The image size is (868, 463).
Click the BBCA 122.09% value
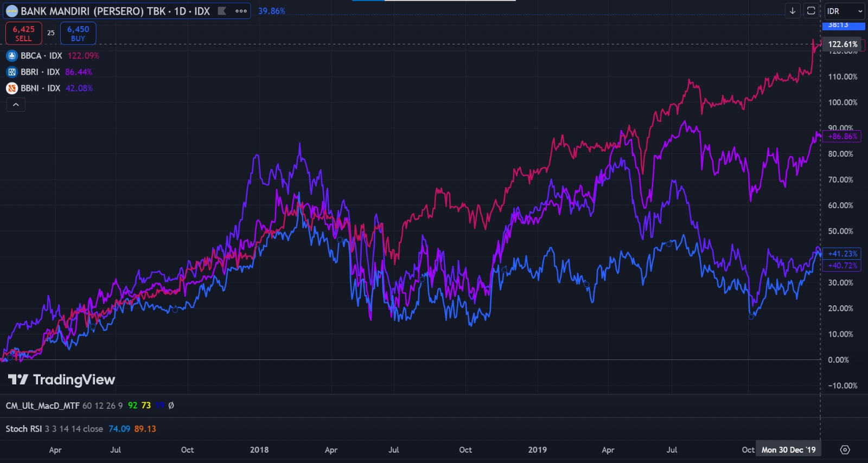coord(84,56)
